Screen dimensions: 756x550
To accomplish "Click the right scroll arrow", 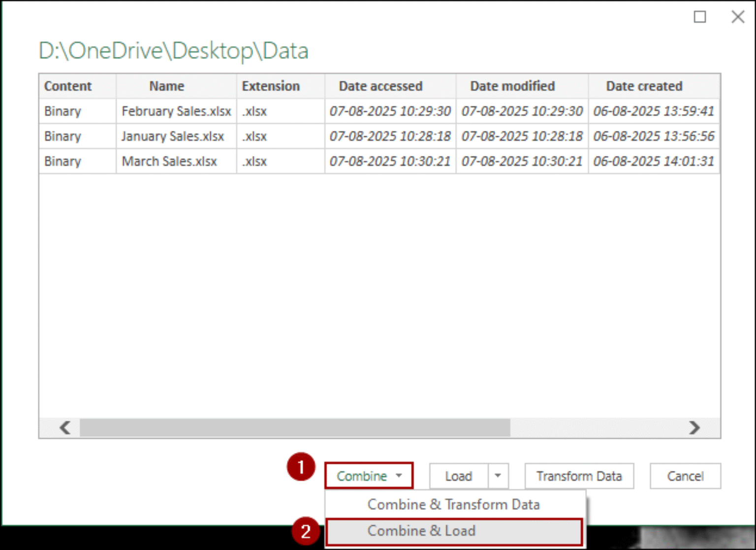I will (x=694, y=428).
